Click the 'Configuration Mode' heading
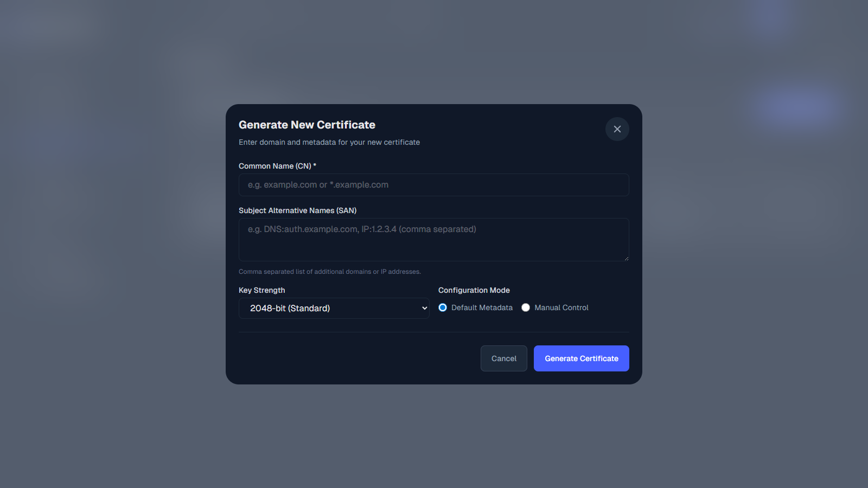868x488 pixels. 474,290
